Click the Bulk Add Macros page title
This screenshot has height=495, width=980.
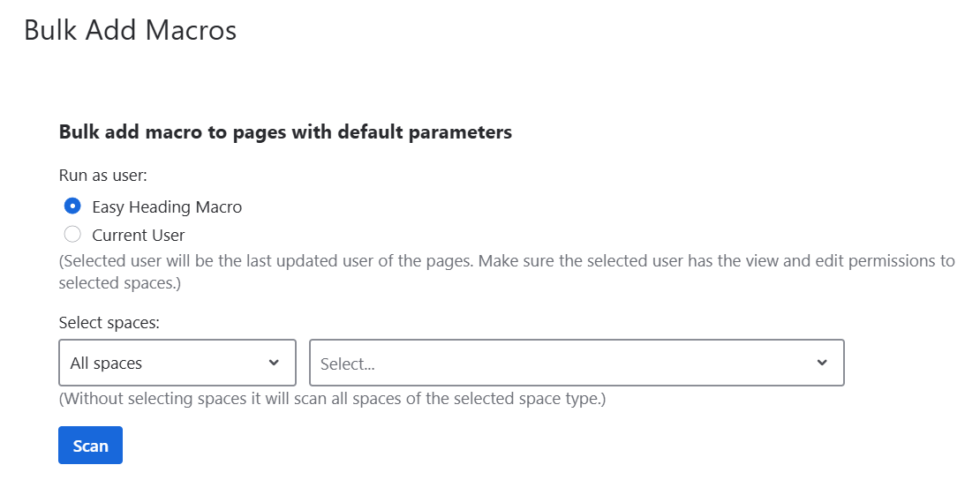[x=130, y=30]
